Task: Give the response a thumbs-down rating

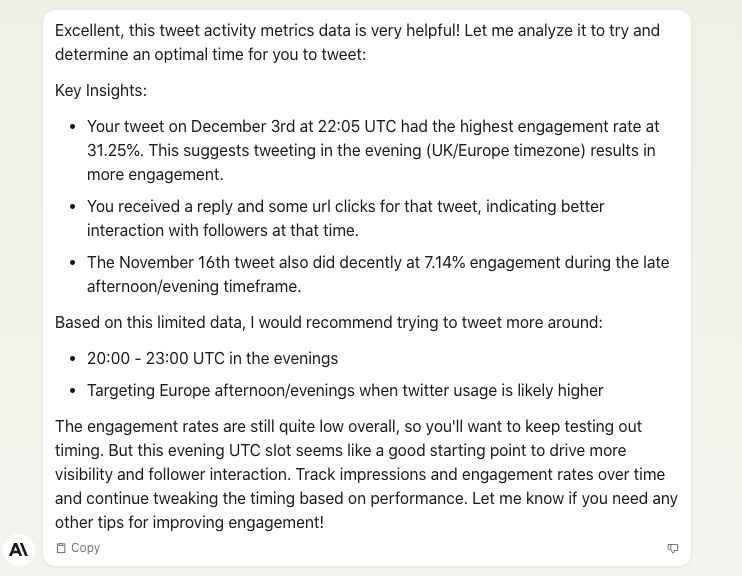Action: point(672,548)
